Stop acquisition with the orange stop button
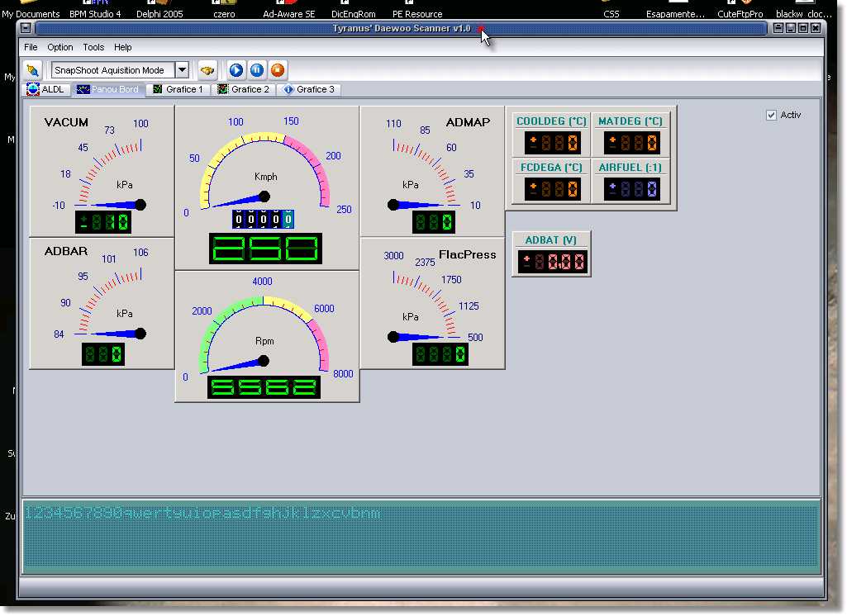The height and width of the screenshot is (616, 847). (278, 70)
